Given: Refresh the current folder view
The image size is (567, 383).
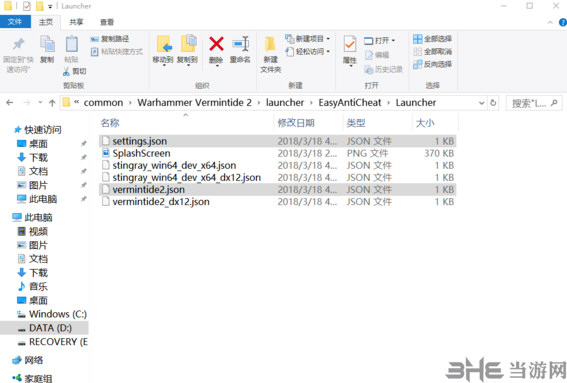Looking at the screenshot, I should [x=493, y=103].
